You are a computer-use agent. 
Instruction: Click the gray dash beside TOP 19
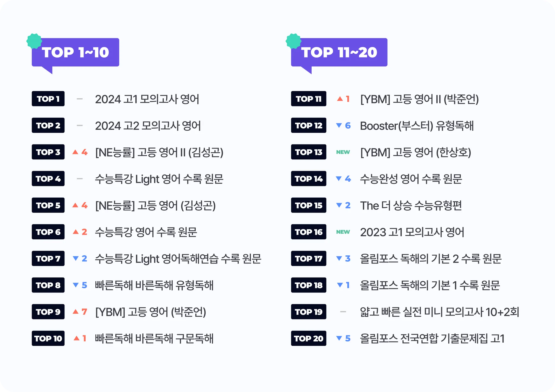click(343, 312)
